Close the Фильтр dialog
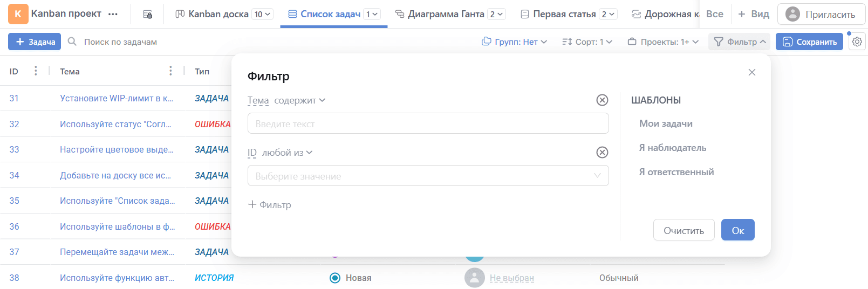The height and width of the screenshot is (289, 868). tap(751, 72)
